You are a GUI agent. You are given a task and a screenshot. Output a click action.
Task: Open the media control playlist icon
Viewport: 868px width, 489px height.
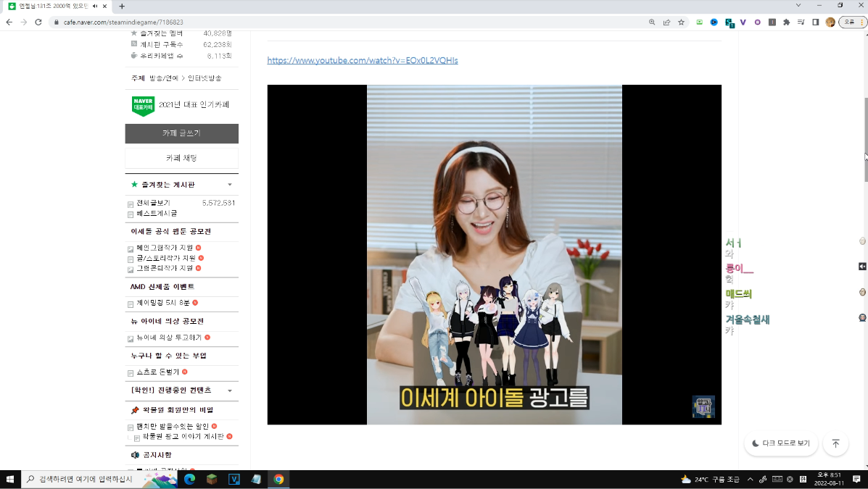[x=801, y=22]
